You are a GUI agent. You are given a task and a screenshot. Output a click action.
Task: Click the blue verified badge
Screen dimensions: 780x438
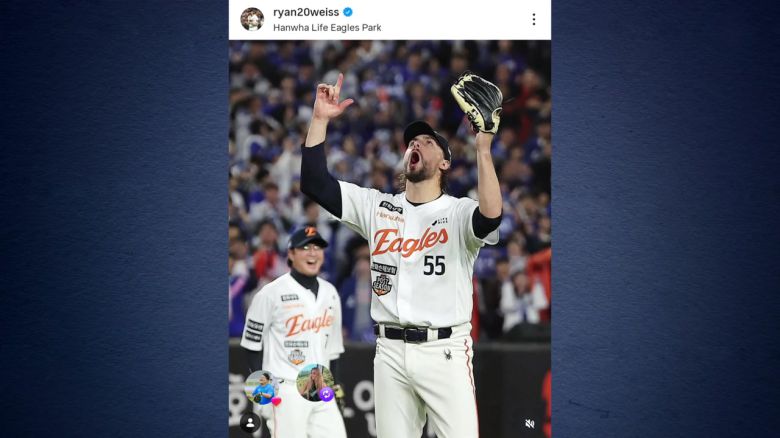348,12
